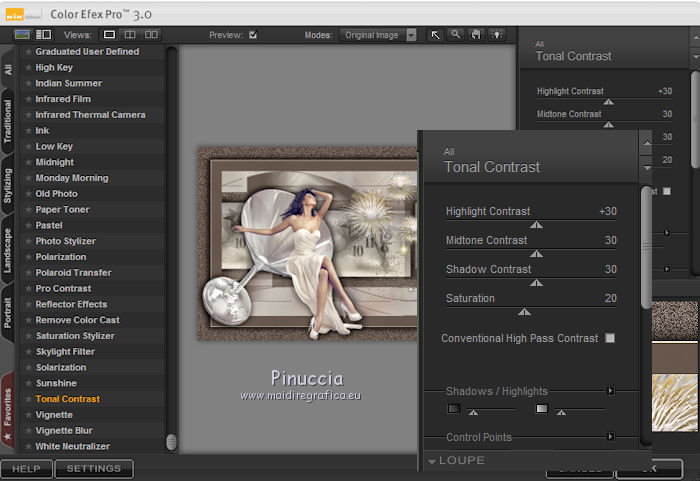Expand the Control Points section
700x481 pixels.
coord(610,437)
